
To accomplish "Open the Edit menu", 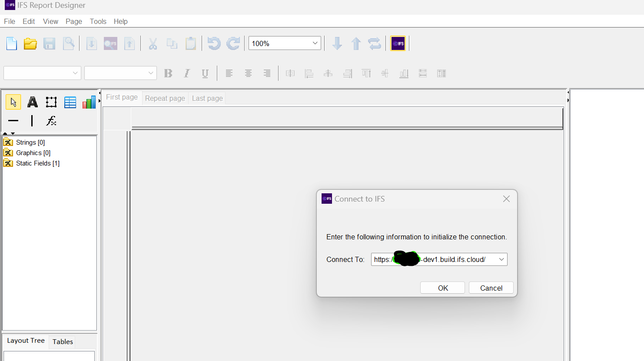I will pyautogui.click(x=29, y=21).
